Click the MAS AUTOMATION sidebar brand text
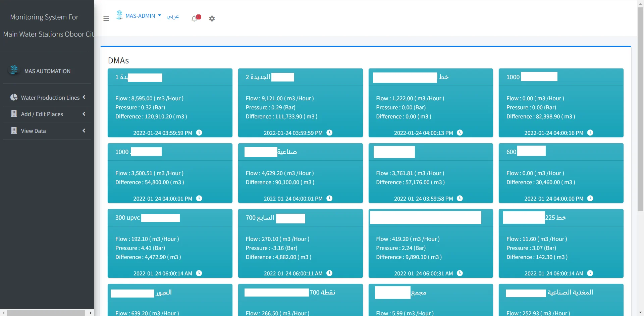 pyautogui.click(x=47, y=71)
